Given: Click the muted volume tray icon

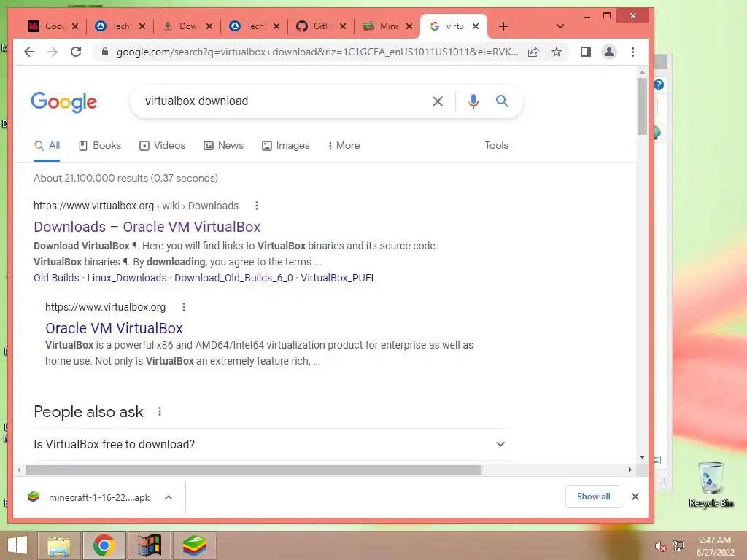Looking at the screenshot, I should point(660,546).
